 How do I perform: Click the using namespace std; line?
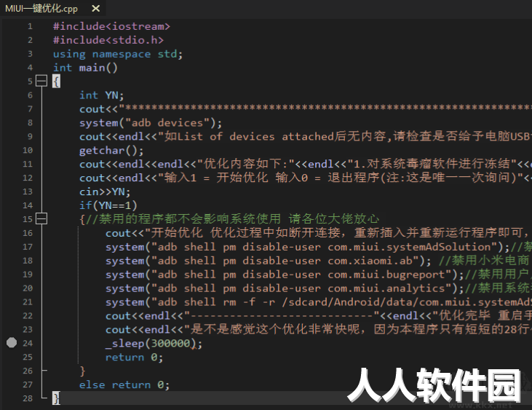(118, 54)
